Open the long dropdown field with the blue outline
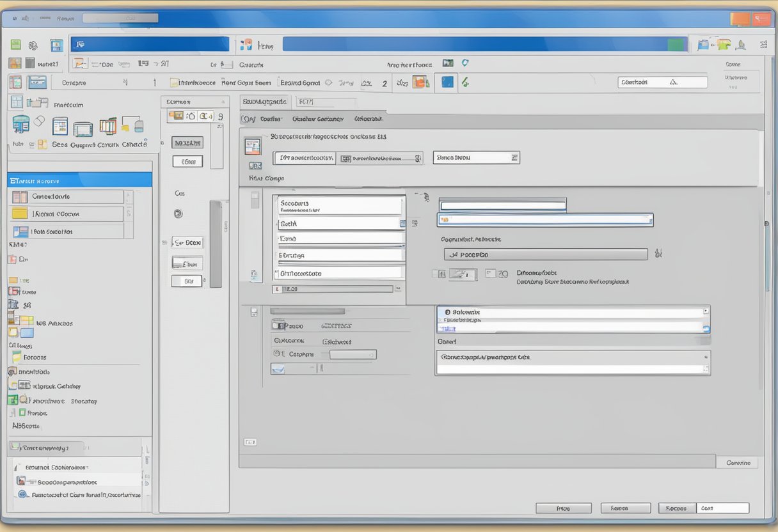Image resolution: width=778 pixels, height=532 pixels. click(544, 220)
